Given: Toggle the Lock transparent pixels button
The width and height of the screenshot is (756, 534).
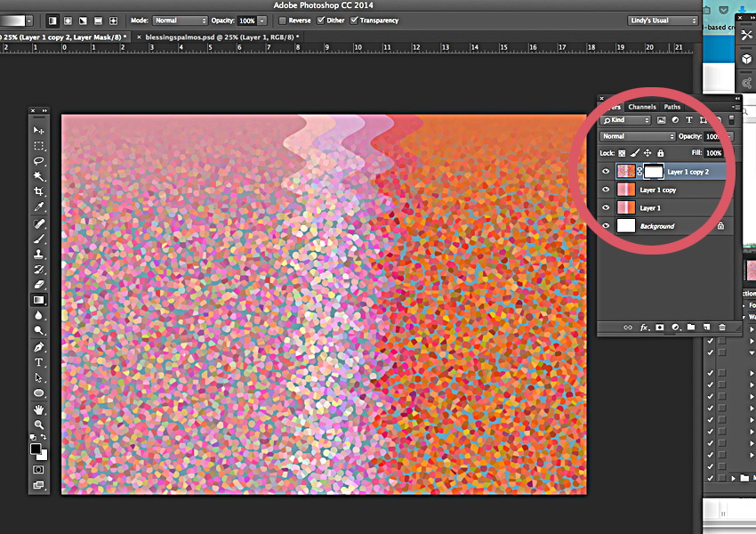Looking at the screenshot, I should (x=621, y=152).
